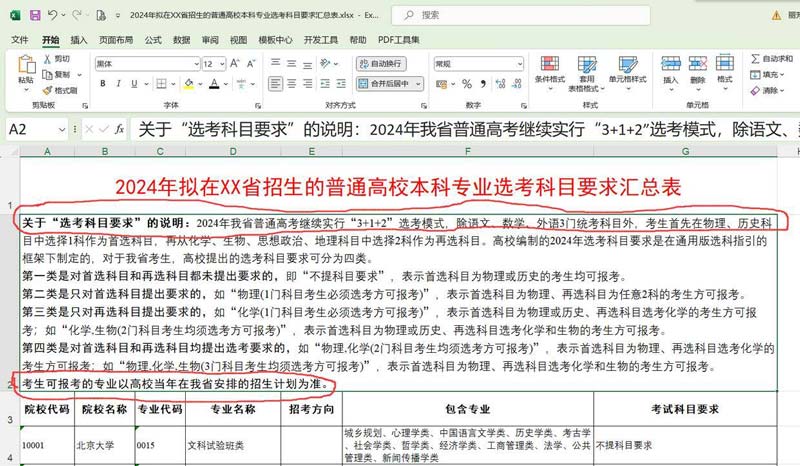Open fill color dropdown arrow
The height and width of the screenshot is (466, 800).
click(201, 84)
